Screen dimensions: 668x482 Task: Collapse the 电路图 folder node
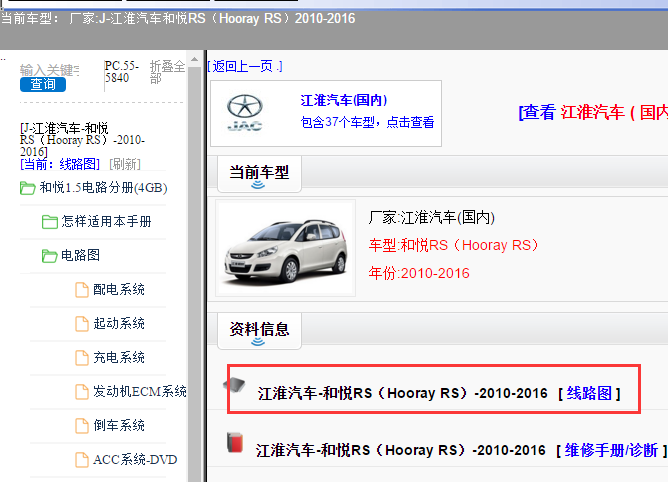tap(80, 255)
